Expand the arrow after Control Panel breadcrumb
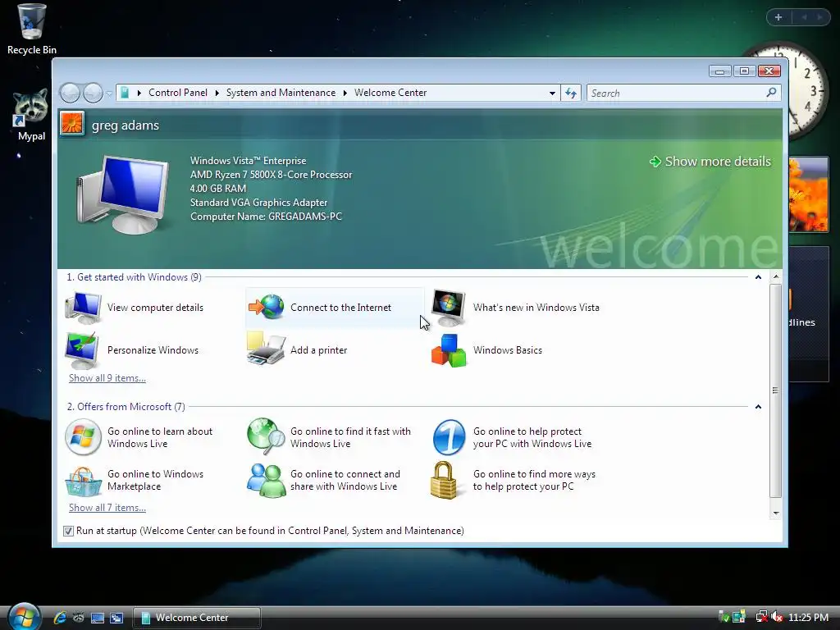 217,94
